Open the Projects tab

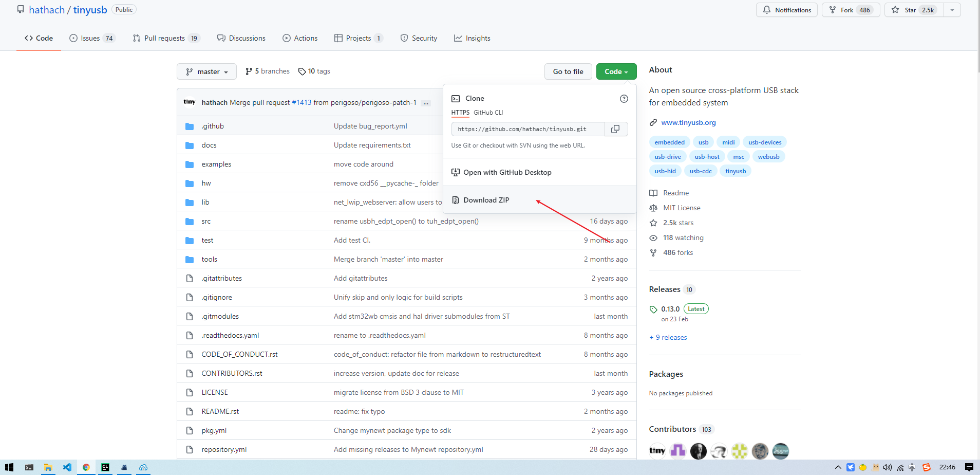(359, 38)
